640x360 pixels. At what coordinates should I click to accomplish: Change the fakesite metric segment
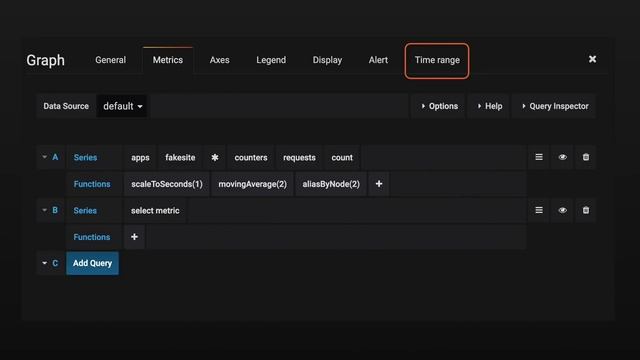pyautogui.click(x=180, y=158)
